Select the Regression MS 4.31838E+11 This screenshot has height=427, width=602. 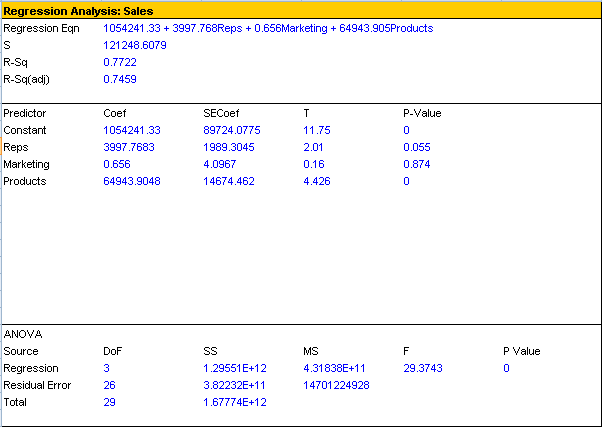[x=334, y=368]
